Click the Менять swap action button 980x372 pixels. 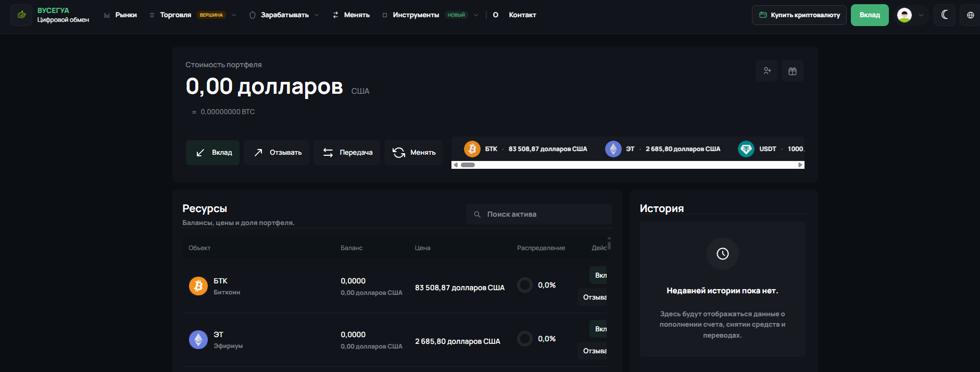(x=413, y=153)
